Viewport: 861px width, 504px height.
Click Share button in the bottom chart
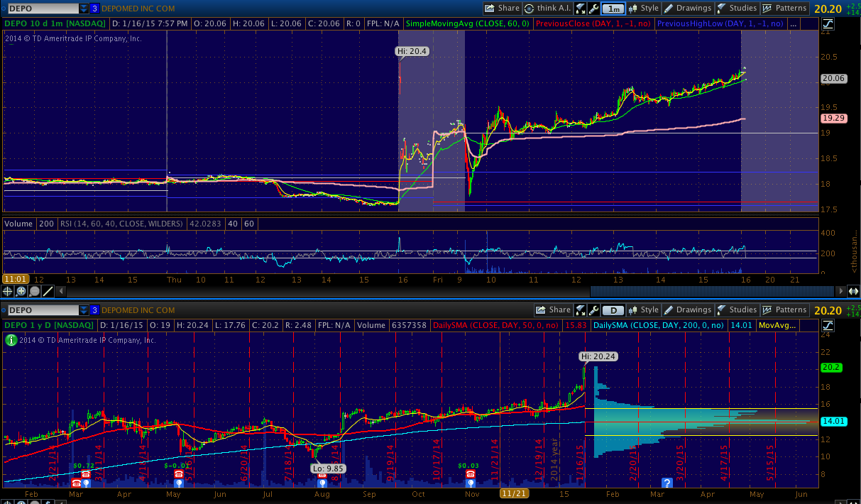pyautogui.click(x=554, y=310)
